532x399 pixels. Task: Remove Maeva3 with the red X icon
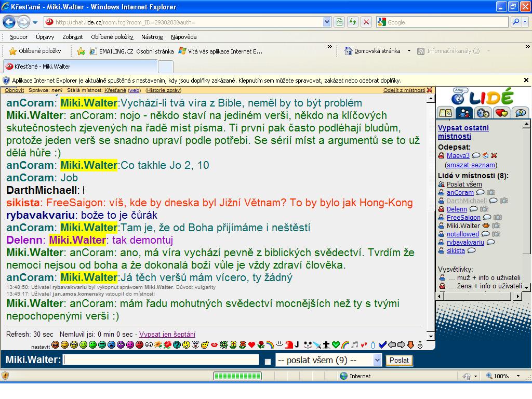494,155
